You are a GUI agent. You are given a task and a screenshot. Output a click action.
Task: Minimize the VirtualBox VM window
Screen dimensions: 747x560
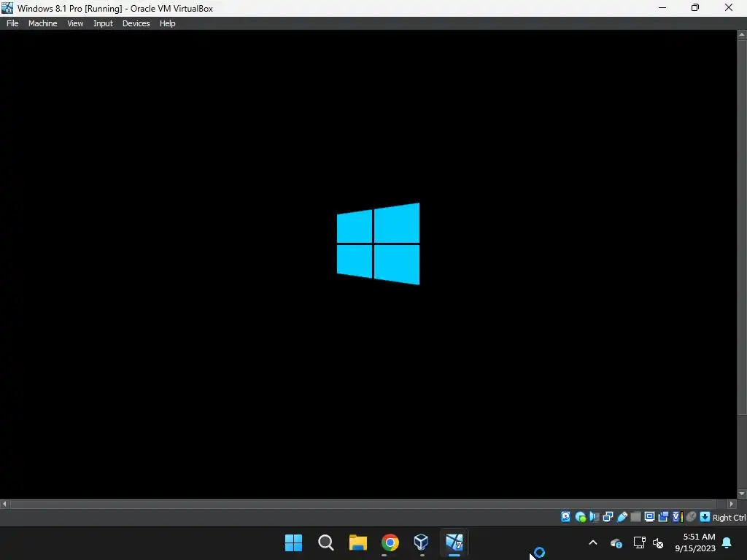click(662, 7)
